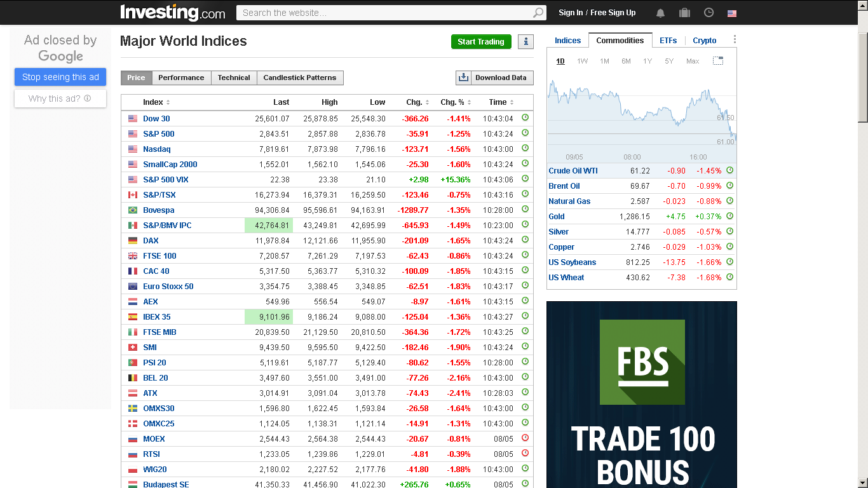
Task: Click the Swiss flag in the SMI row
Action: [x=133, y=348]
